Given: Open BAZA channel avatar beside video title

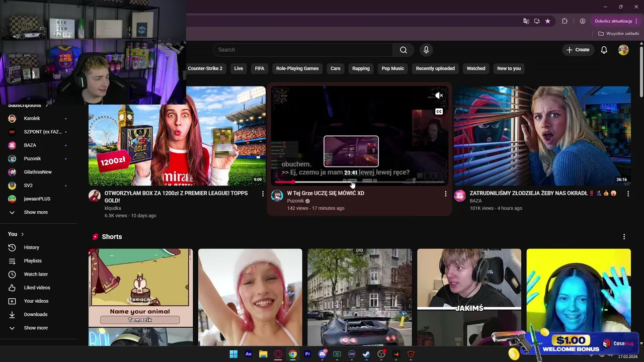Looking at the screenshot, I should click(460, 196).
